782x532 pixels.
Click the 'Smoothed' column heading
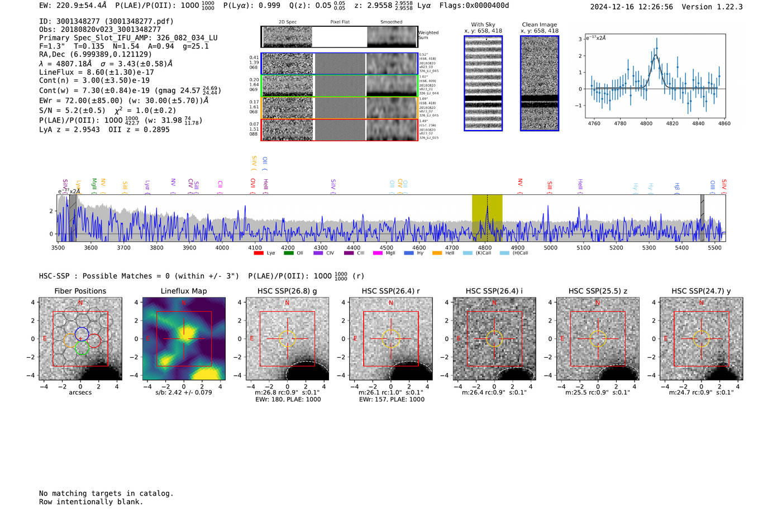pyautogui.click(x=391, y=22)
